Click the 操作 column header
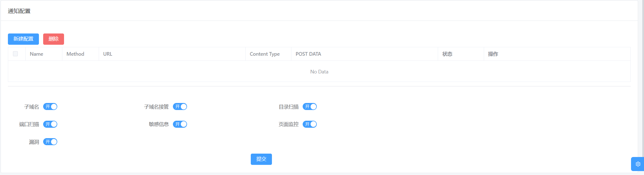This screenshot has height=175, width=644. coord(493,54)
